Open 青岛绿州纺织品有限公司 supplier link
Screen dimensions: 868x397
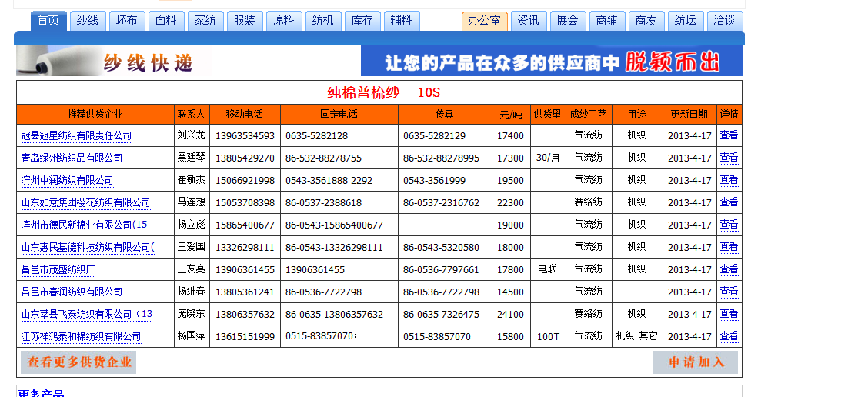click(72, 158)
